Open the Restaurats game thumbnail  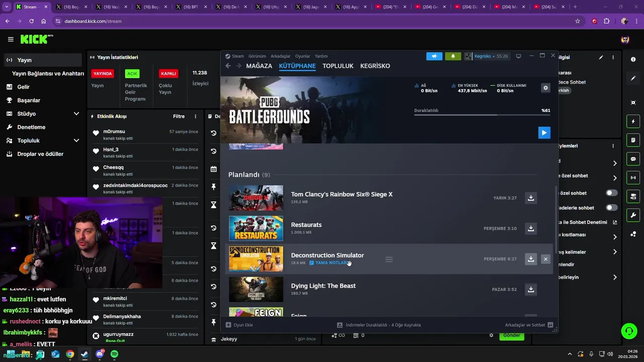click(x=256, y=228)
